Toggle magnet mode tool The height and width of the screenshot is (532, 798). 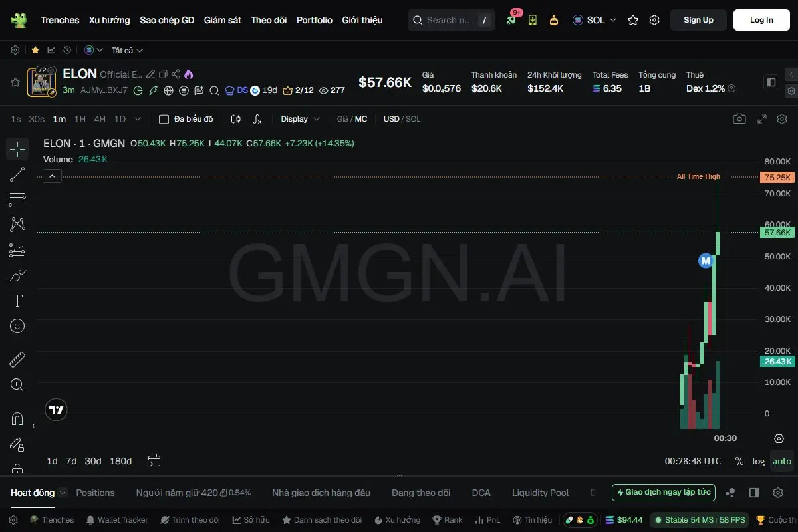[x=17, y=419]
